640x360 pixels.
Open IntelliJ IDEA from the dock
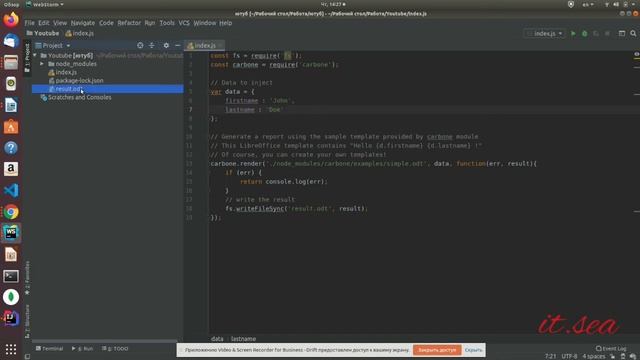tap(11, 318)
